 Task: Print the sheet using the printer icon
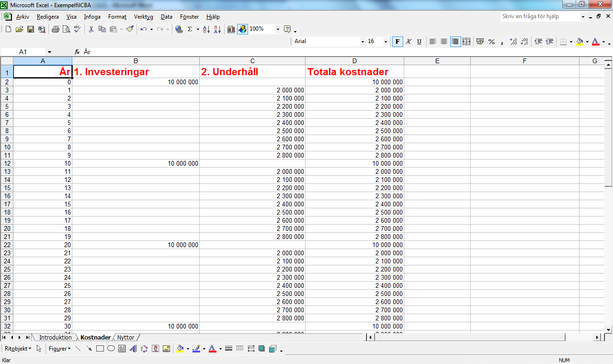point(55,29)
